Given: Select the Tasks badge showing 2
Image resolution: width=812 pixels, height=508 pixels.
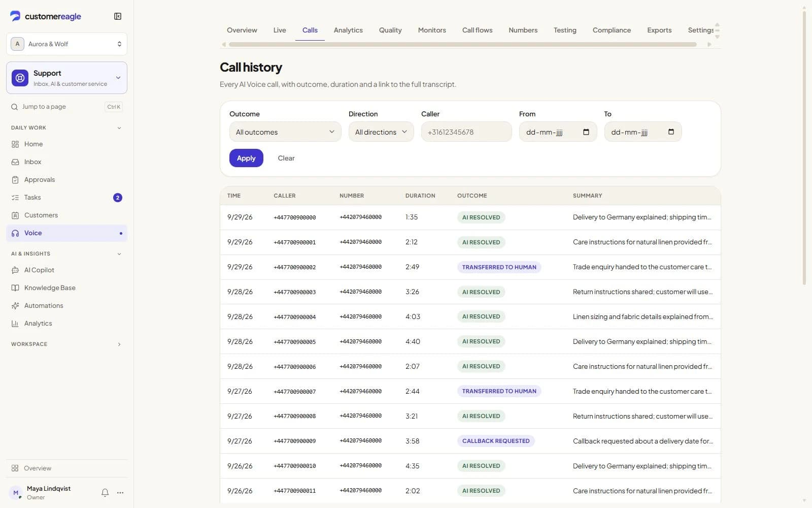Looking at the screenshot, I should [x=118, y=198].
